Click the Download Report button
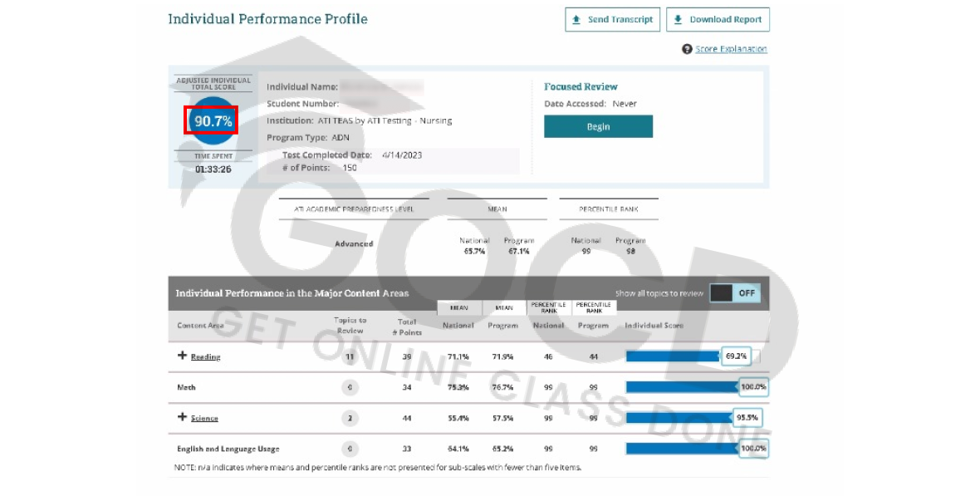Screen dimensions: 980x496 click(718, 20)
